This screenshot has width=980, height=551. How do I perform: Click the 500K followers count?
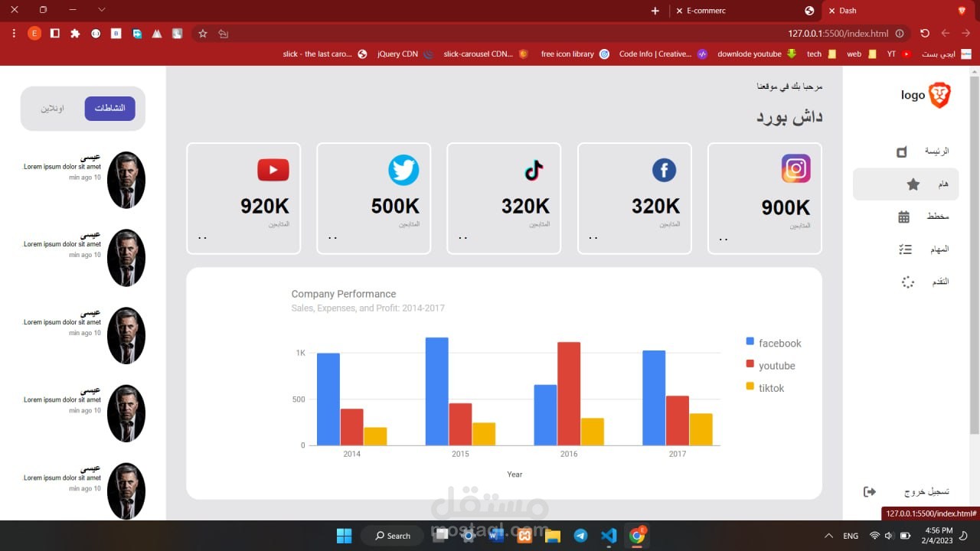pos(395,206)
